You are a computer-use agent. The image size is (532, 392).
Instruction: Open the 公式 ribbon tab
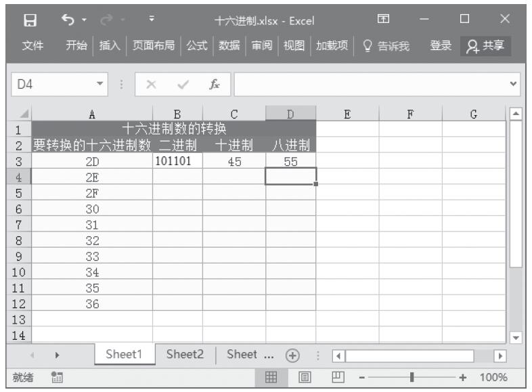(197, 45)
